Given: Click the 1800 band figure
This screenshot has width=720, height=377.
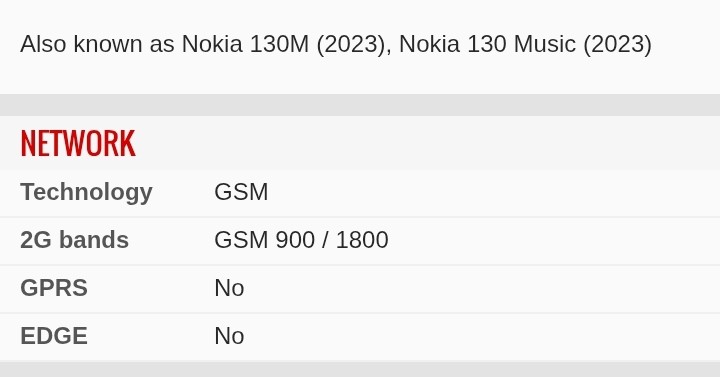Looking at the screenshot, I should (362, 240).
